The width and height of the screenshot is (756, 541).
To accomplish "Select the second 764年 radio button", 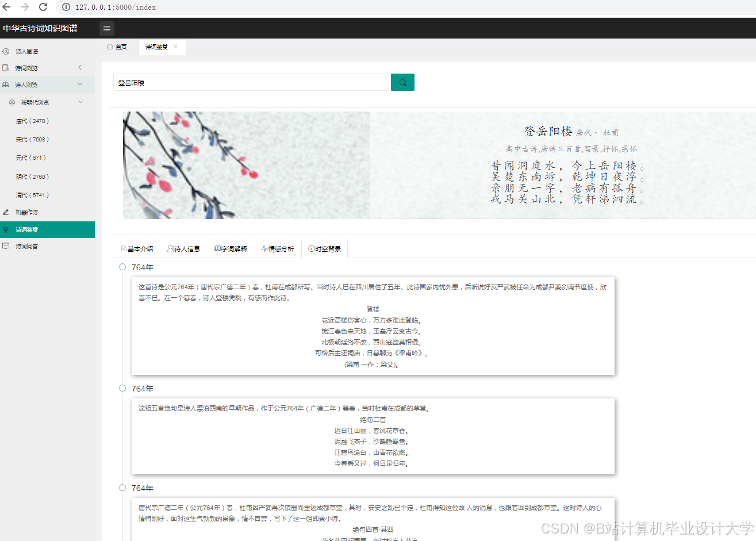I will click(122, 388).
